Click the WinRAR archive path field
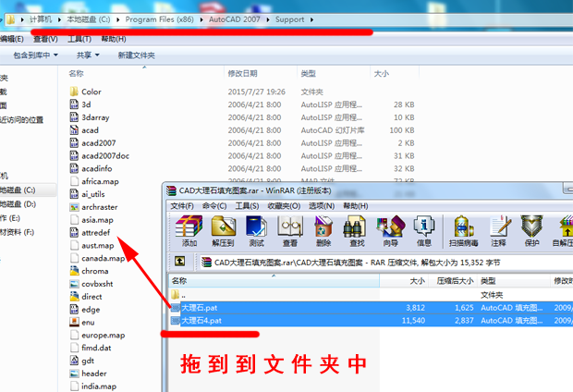The image size is (573, 392). pos(386,263)
